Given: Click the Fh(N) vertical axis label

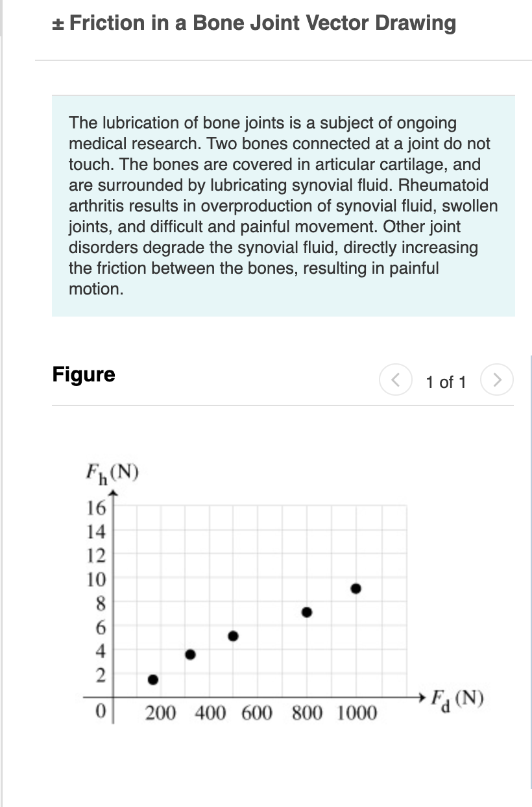Looking at the screenshot, I should (112, 472).
